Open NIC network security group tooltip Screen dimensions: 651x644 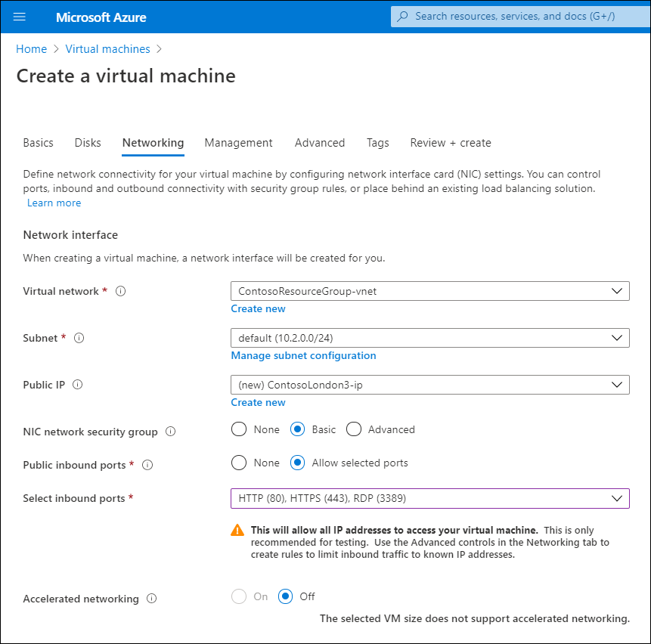pos(171,431)
